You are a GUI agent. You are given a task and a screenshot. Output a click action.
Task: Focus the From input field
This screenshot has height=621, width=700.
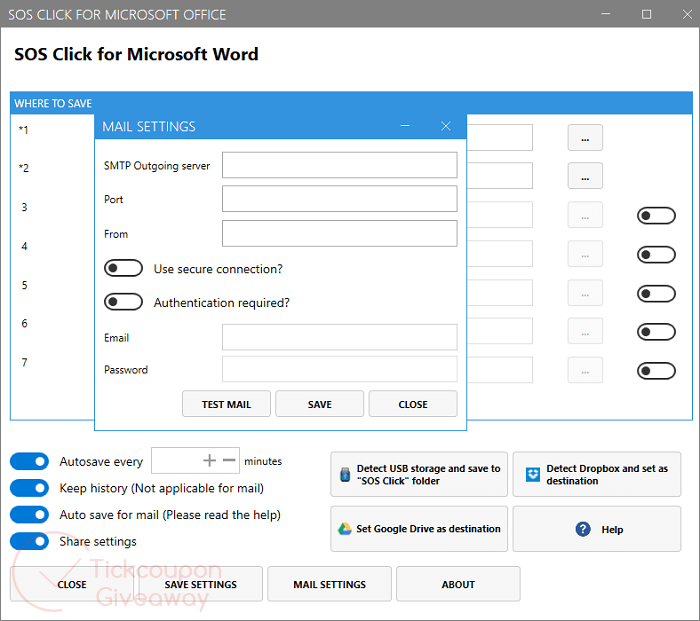[x=340, y=233]
